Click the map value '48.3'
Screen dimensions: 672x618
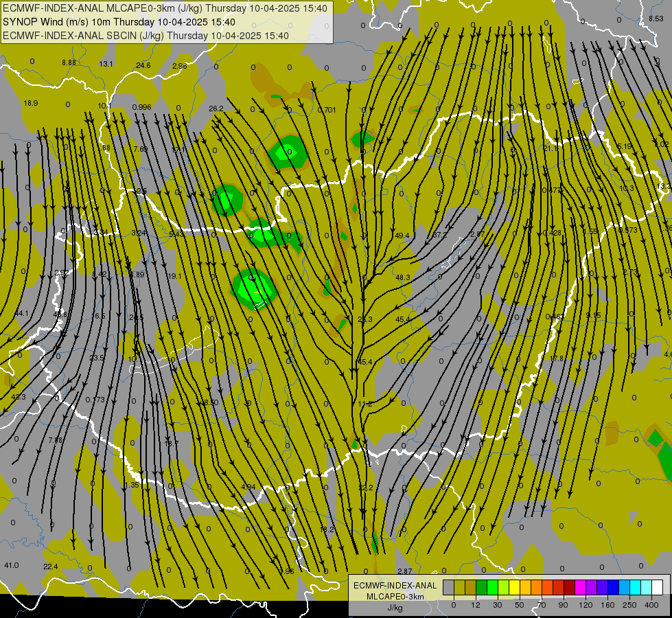click(403, 277)
